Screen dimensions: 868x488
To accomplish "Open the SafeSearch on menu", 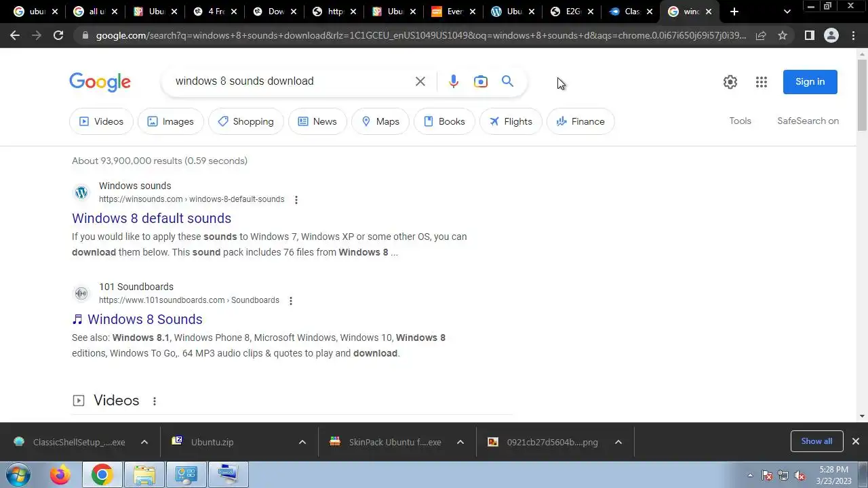I will (808, 121).
